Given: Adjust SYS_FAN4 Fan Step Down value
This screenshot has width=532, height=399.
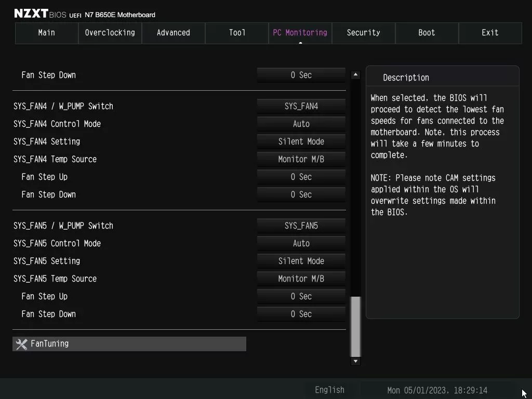Looking at the screenshot, I should click(x=301, y=194).
